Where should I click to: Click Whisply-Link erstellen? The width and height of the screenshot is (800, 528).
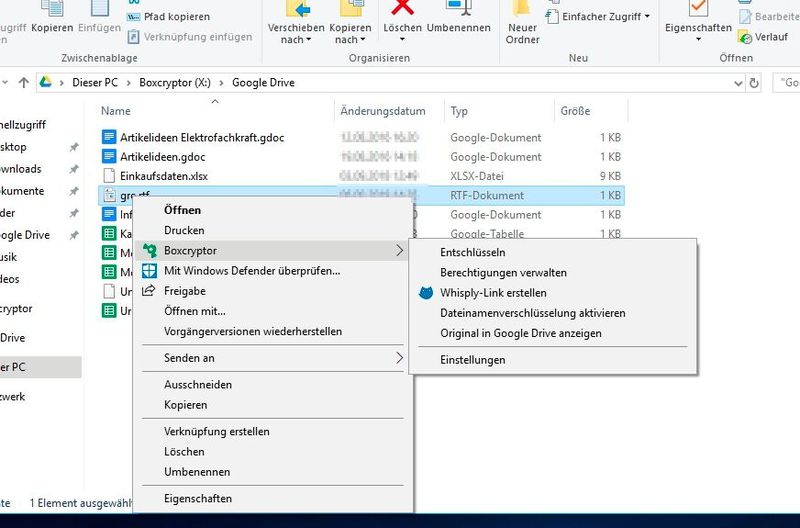click(x=493, y=293)
